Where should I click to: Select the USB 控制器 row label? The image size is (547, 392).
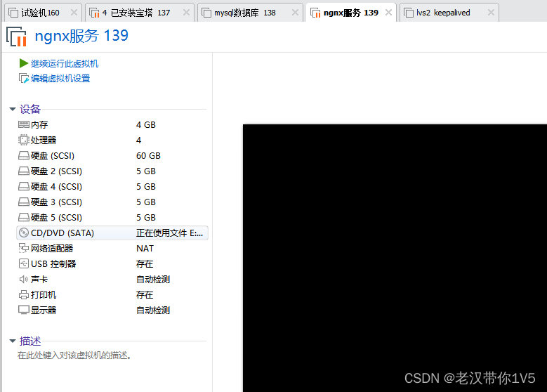pos(53,263)
